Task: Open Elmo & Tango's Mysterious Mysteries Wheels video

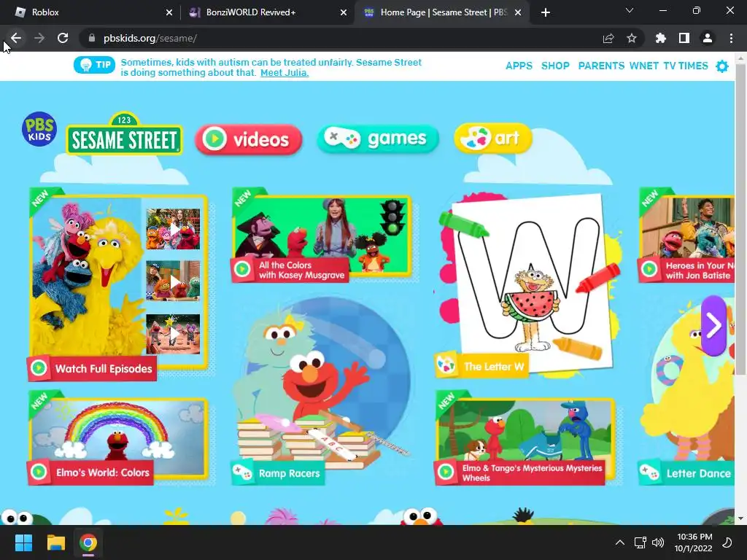Action: [x=525, y=438]
